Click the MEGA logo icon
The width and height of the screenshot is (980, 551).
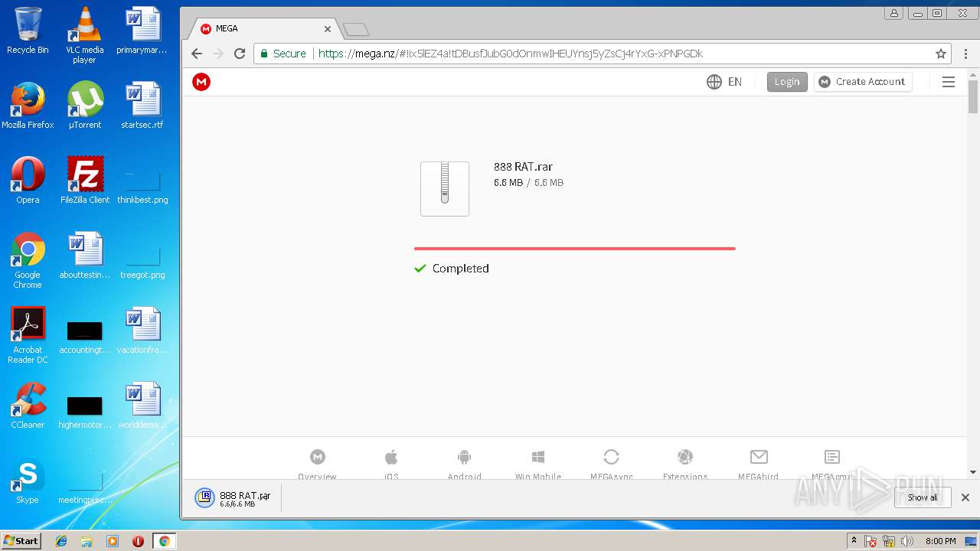pos(201,82)
